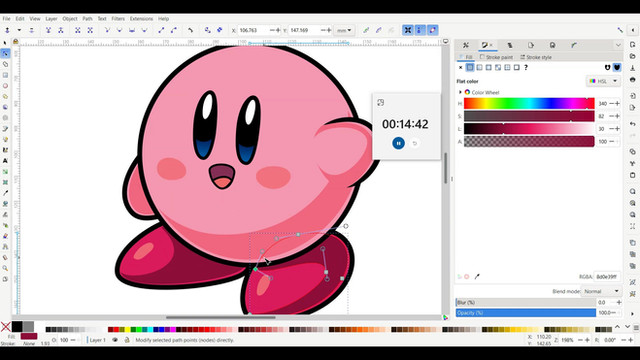Viewport: 640px width, 360px height.
Task: Open the XML/tools dialog tab icon
Action: click(466, 45)
